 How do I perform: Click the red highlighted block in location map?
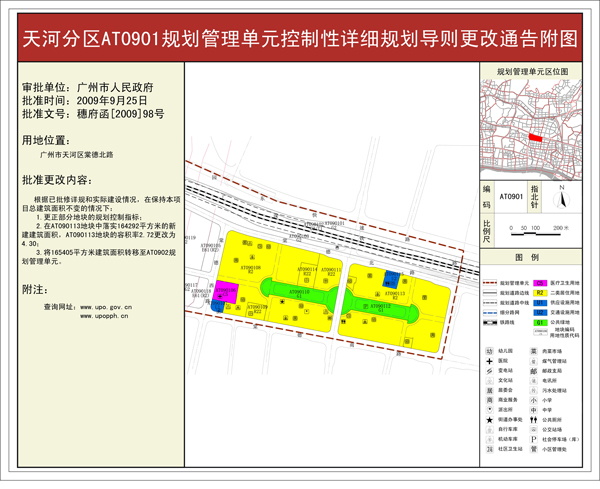click(537, 137)
